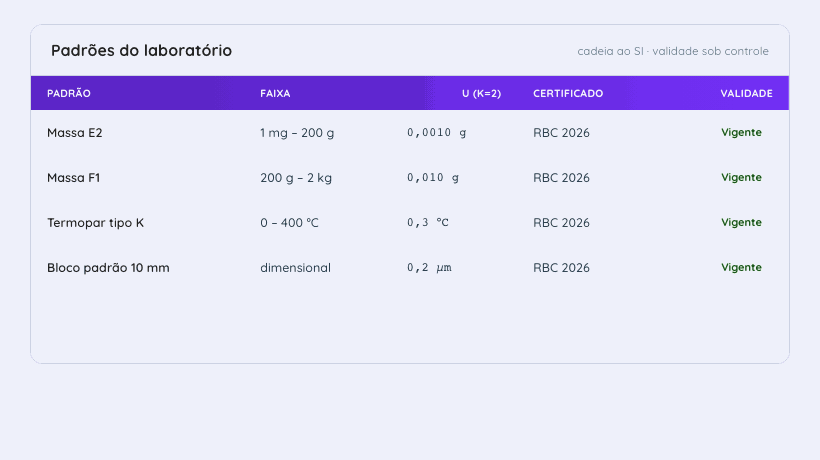Click the range 1 mg – 200 g
The image size is (820, 460).
click(x=297, y=133)
